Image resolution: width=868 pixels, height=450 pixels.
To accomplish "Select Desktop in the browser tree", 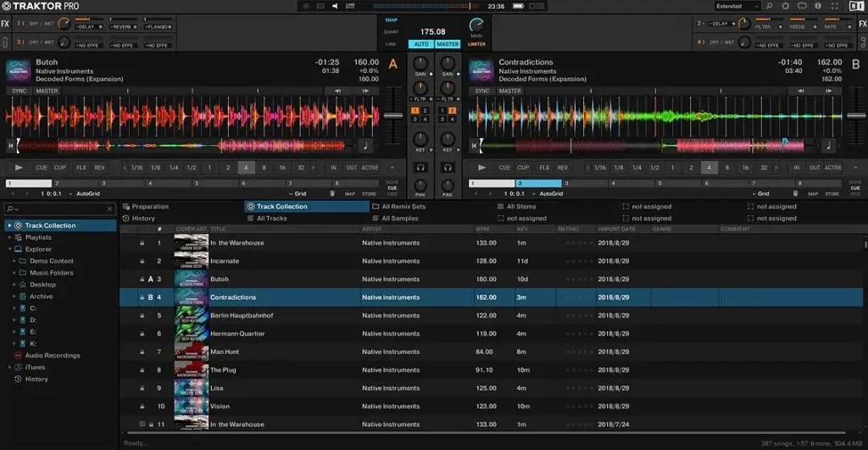I will [42, 285].
